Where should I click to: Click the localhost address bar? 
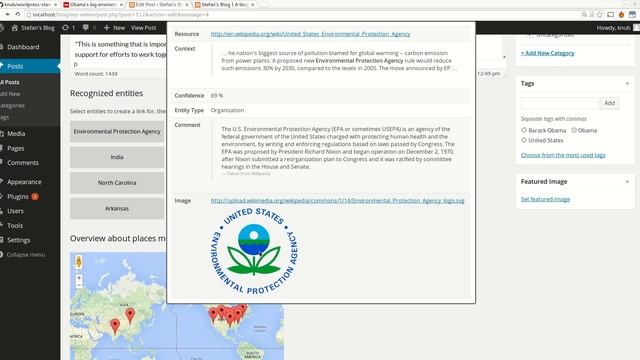click(302, 15)
